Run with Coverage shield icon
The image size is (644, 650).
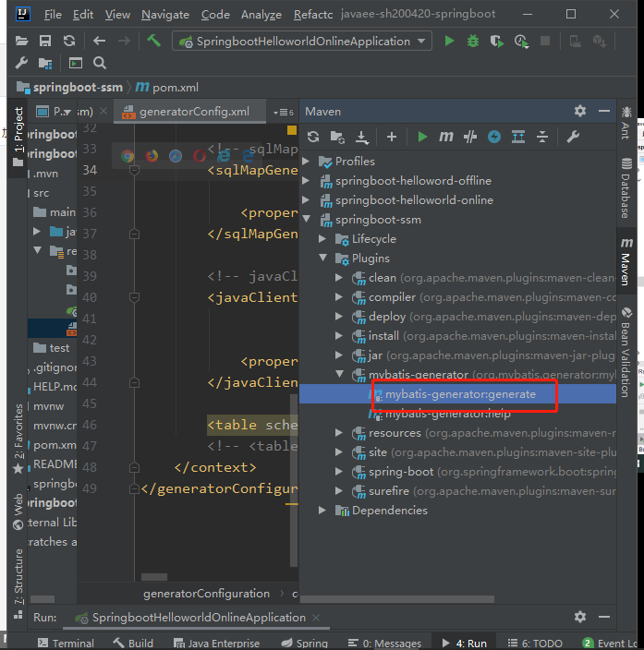497,41
